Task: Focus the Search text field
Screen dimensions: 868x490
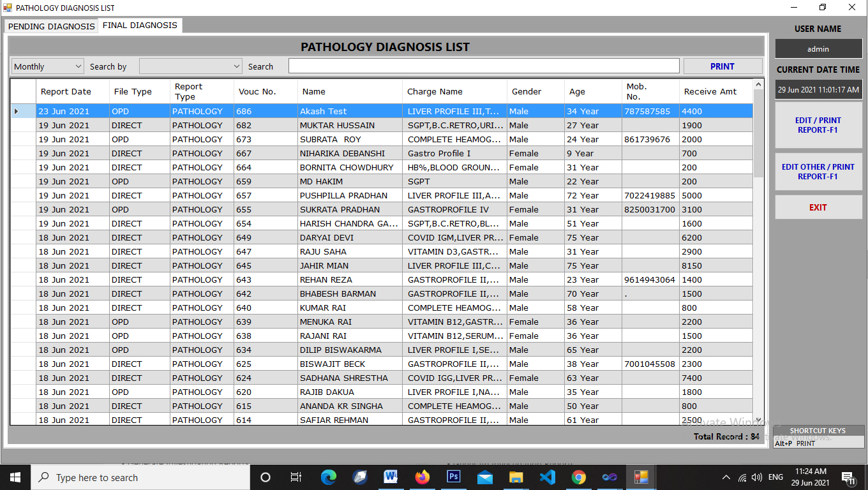Action: coord(484,66)
